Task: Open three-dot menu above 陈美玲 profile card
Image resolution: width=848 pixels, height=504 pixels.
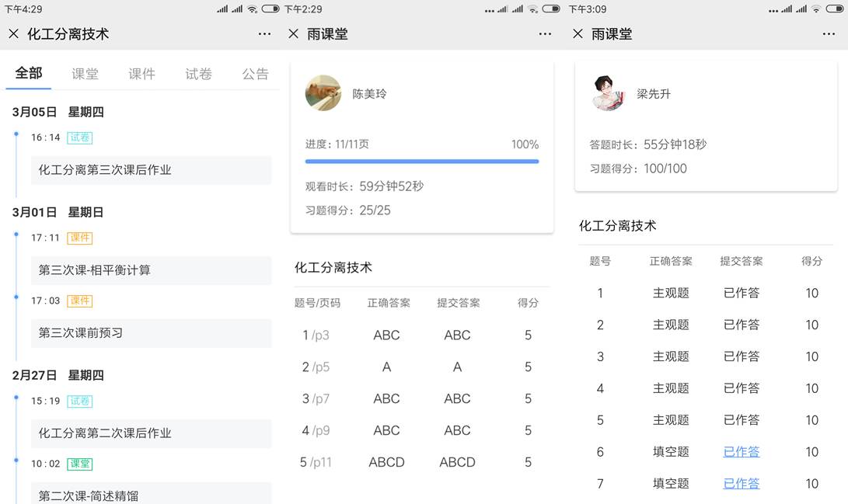Action: click(545, 34)
